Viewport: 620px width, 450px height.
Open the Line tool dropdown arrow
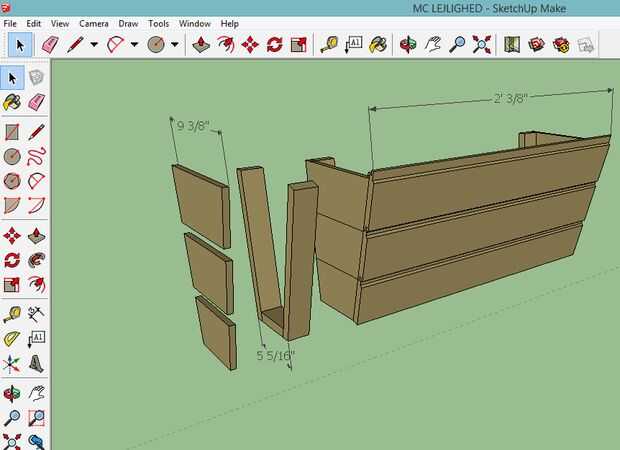(x=94, y=45)
